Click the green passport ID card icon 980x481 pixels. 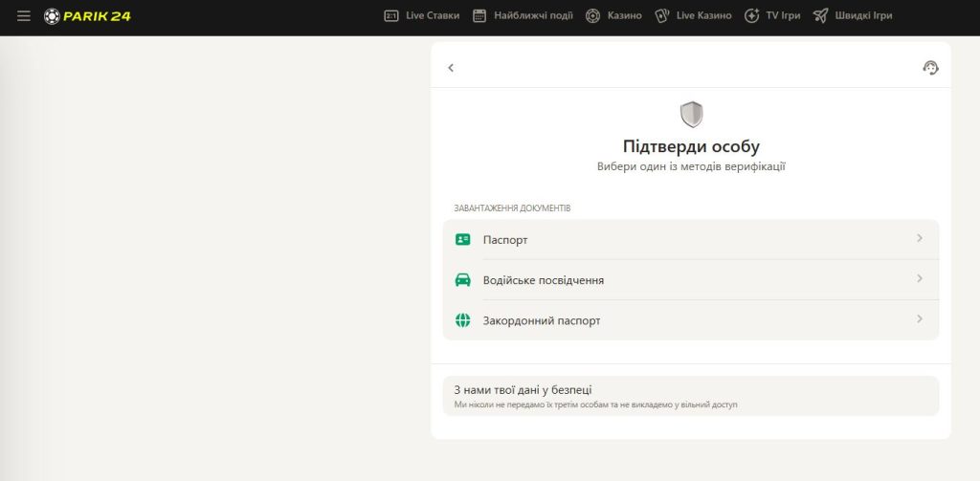tap(463, 240)
